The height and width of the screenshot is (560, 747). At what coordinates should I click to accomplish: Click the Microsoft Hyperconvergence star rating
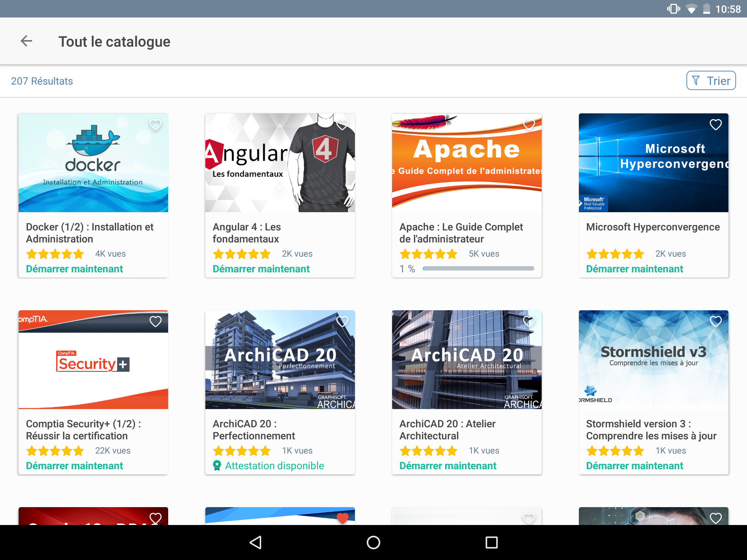(615, 254)
